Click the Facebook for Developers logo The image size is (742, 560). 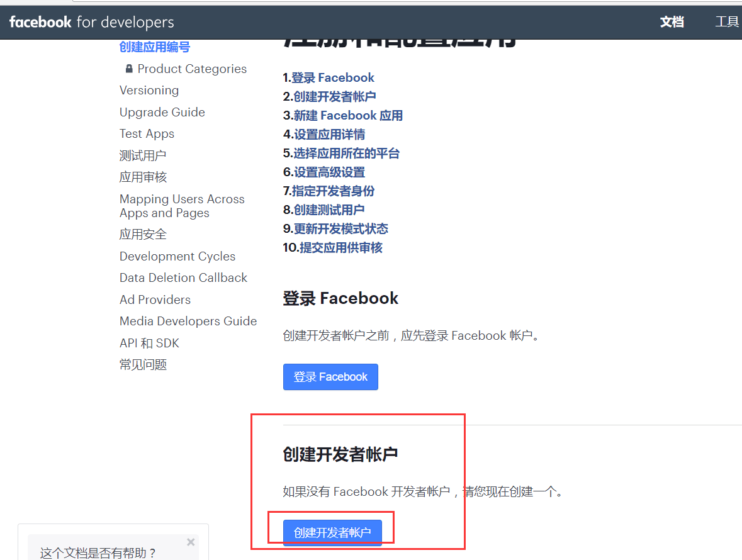(91, 22)
